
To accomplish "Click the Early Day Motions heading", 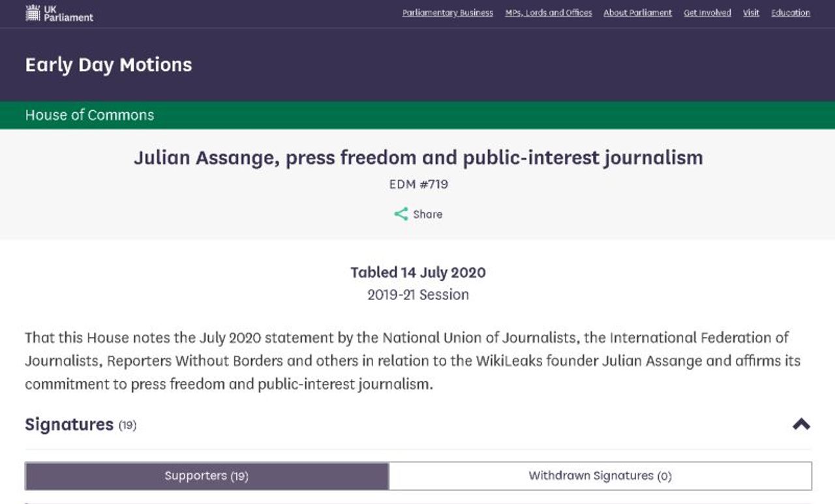I will click(108, 65).
